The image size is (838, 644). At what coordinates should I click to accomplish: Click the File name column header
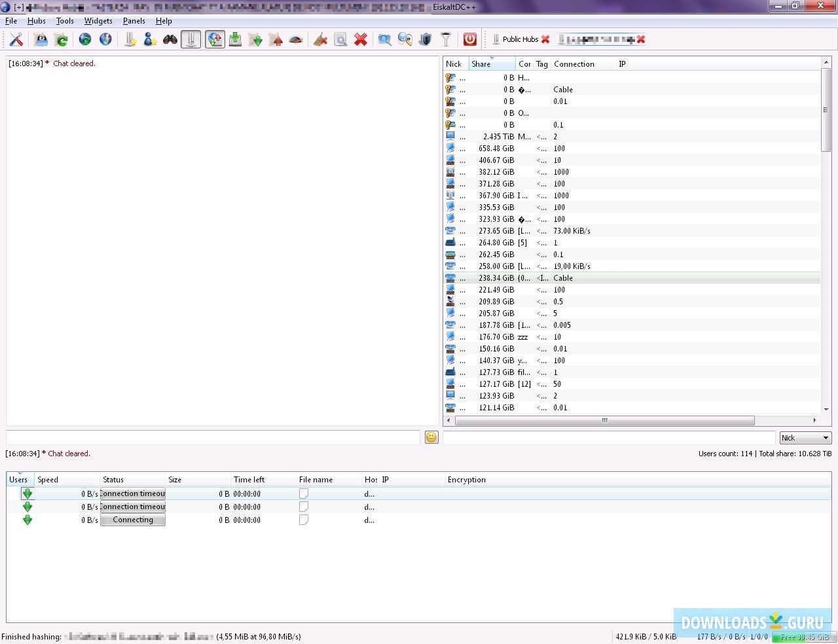coord(329,480)
